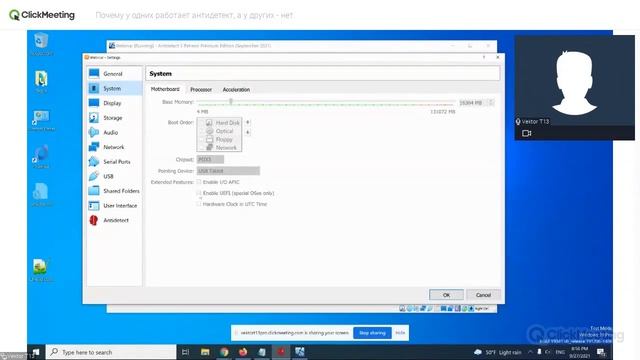Move boot device down arrow
Screen dimensions: 640x360
tap(248, 132)
